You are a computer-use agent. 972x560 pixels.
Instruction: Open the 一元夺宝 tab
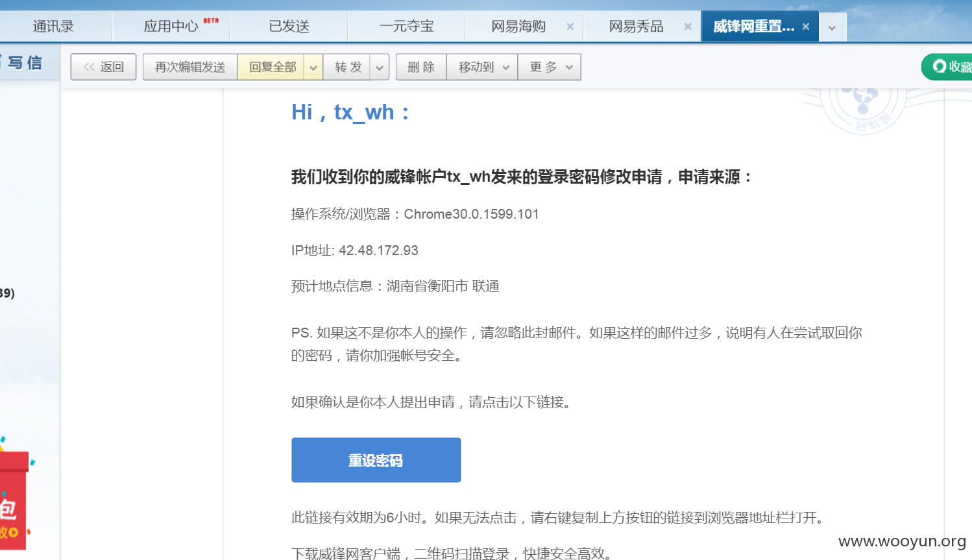point(406,27)
